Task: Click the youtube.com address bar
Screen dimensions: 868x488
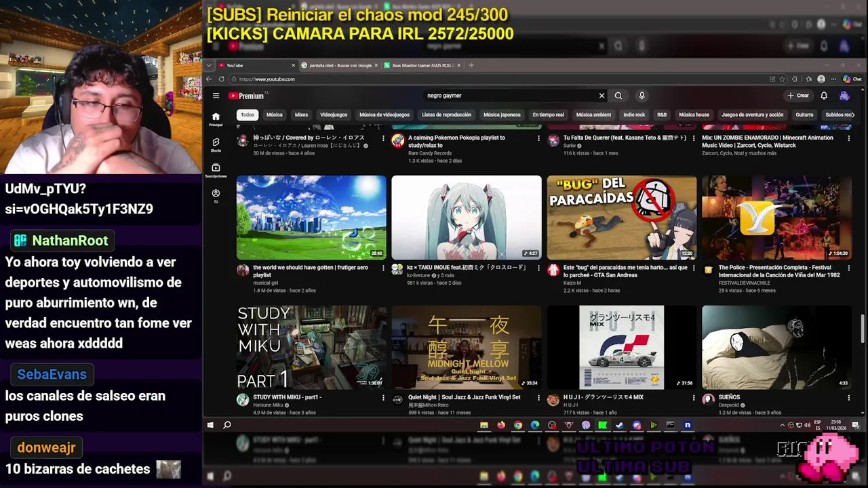Action: (498, 79)
